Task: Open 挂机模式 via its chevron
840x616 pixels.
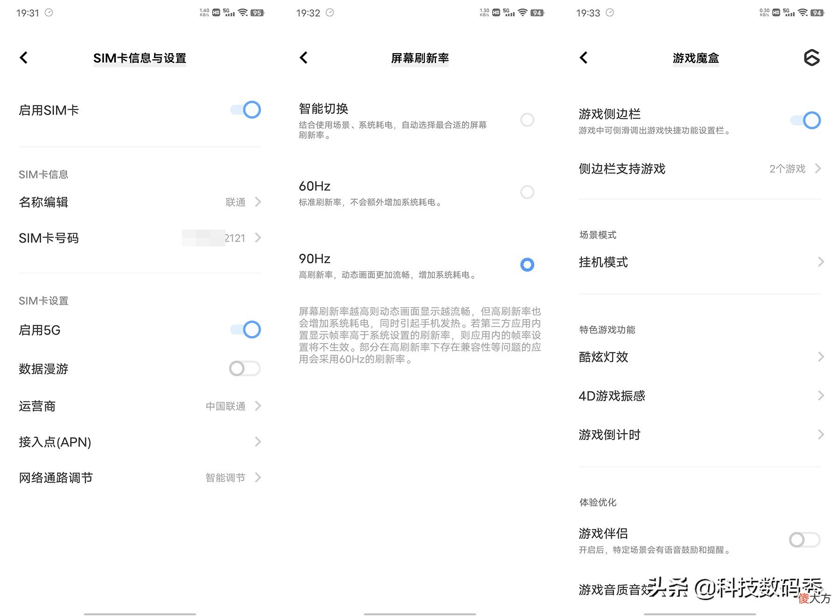Action: point(821,262)
